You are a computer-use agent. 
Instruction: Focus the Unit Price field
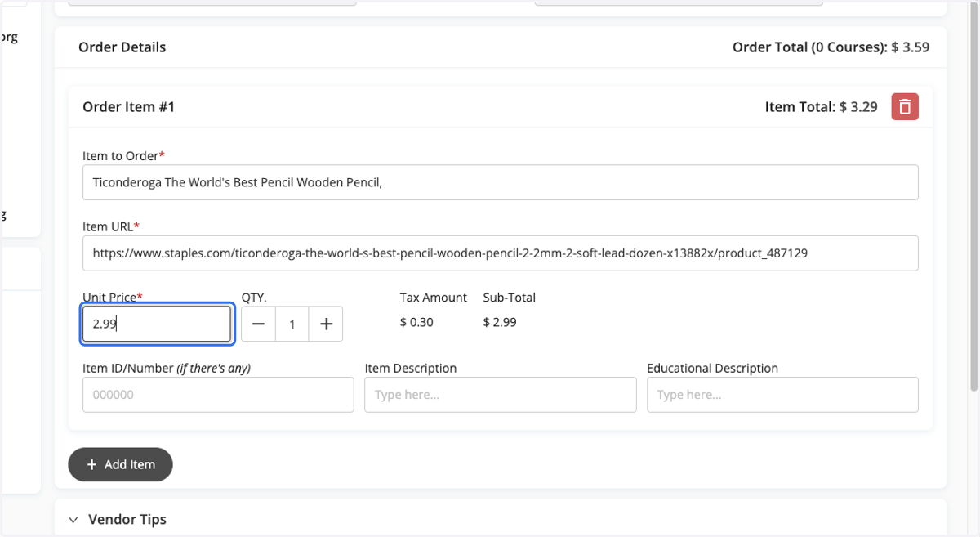point(157,324)
